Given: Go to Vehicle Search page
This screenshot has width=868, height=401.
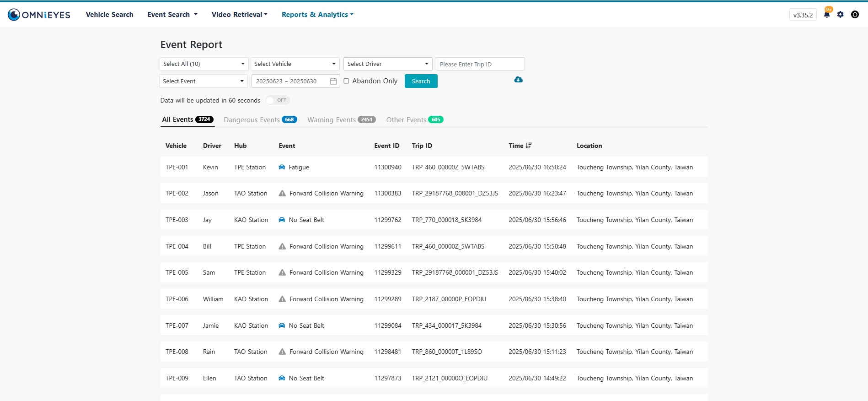Looking at the screenshot, I should [110, 15].
